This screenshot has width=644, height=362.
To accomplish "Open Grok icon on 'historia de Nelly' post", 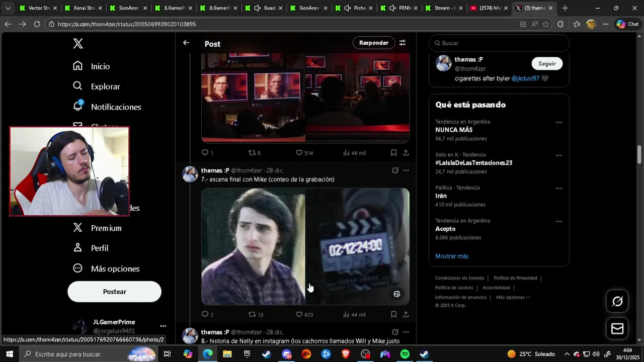I will tap(395, 332).
